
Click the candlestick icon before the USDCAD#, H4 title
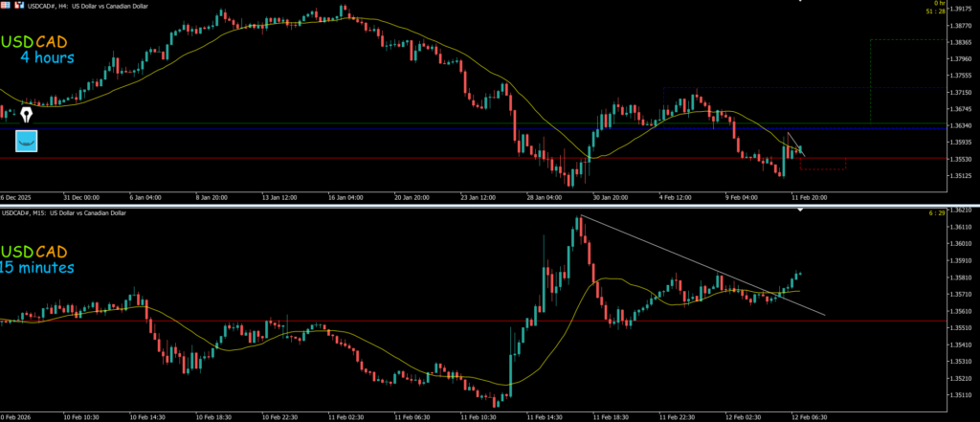click(17, 6)
